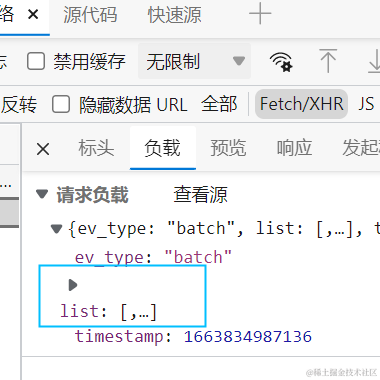Click the list: [,…] row text
Image resolution: width=380 pixels, height=380 pixels.
coord(108,312)
